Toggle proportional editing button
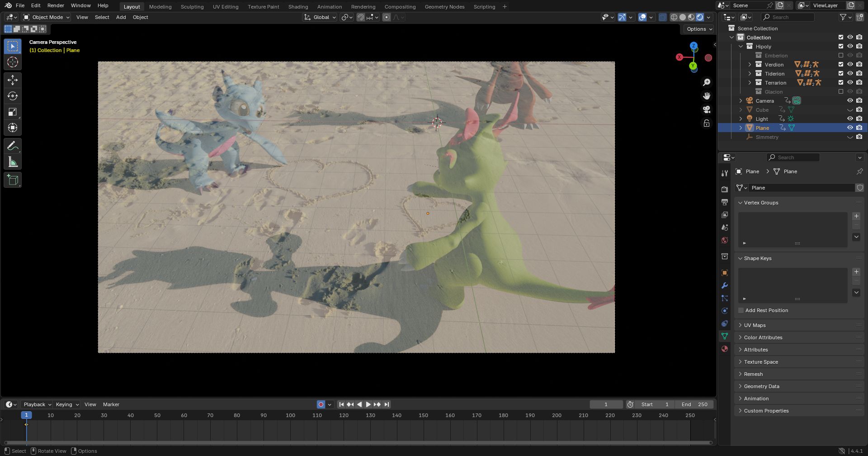This screenshot has width=868, height=456. click(387, 17)
